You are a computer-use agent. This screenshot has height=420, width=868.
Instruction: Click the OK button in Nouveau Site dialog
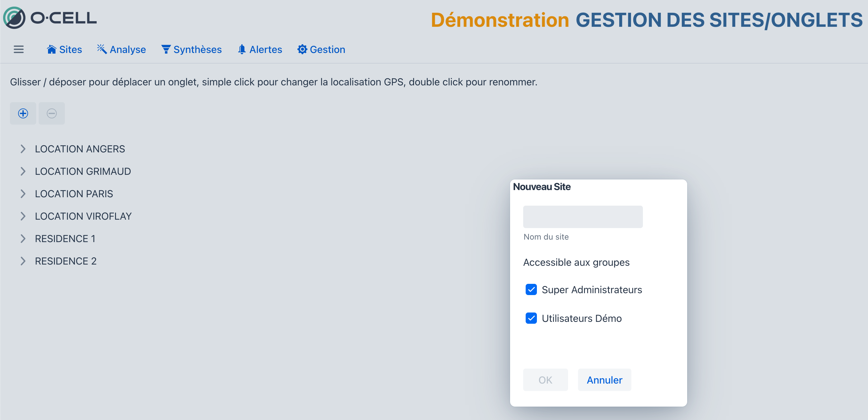545,380
